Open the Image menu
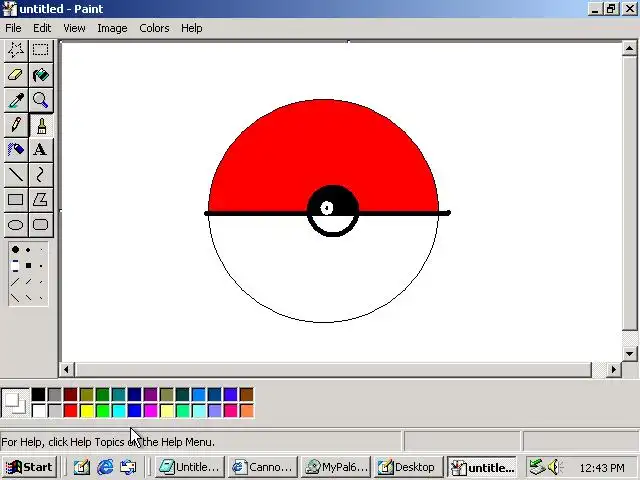This screenshot has height=480, width=640. [112, 28]
